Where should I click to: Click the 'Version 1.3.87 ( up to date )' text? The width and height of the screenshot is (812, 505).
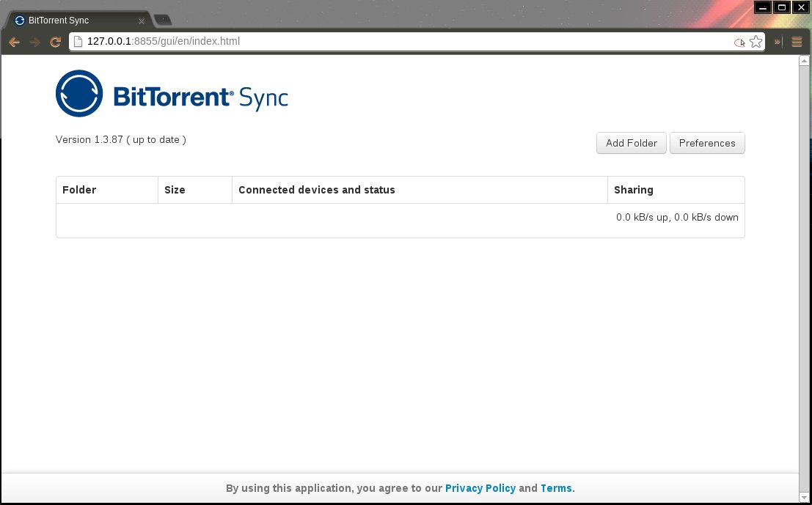[120, 140]
